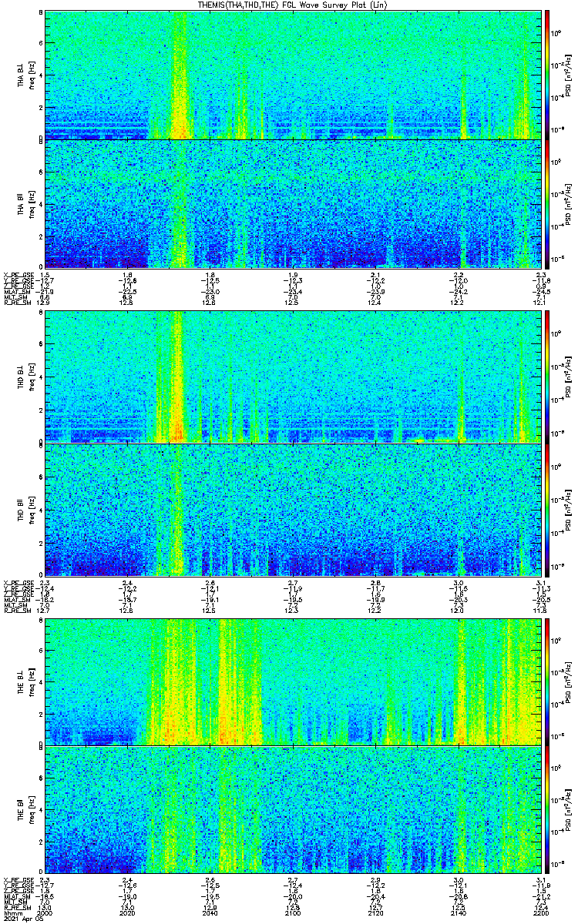Click the 'THA B⊥ freq [Hz]' axis label
This screenshot has height=924, width=578.
[26, 75]
